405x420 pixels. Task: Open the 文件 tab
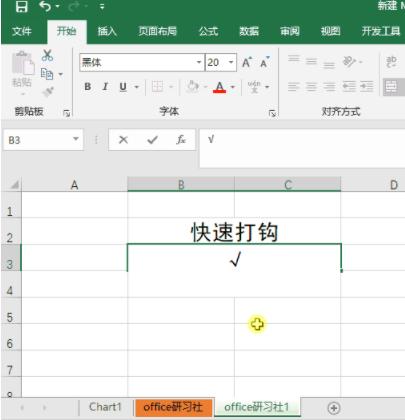[x=22, y=31]
